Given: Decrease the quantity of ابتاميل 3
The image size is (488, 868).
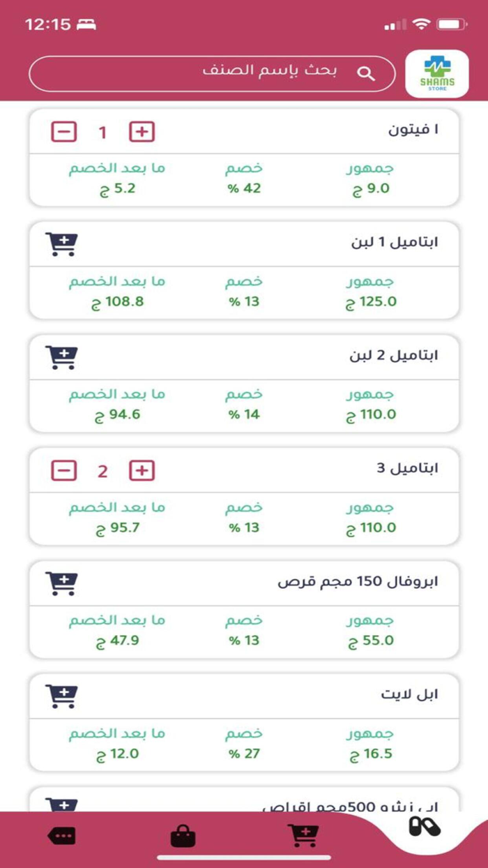Looking at the screenshot, I should coord(65,471).
